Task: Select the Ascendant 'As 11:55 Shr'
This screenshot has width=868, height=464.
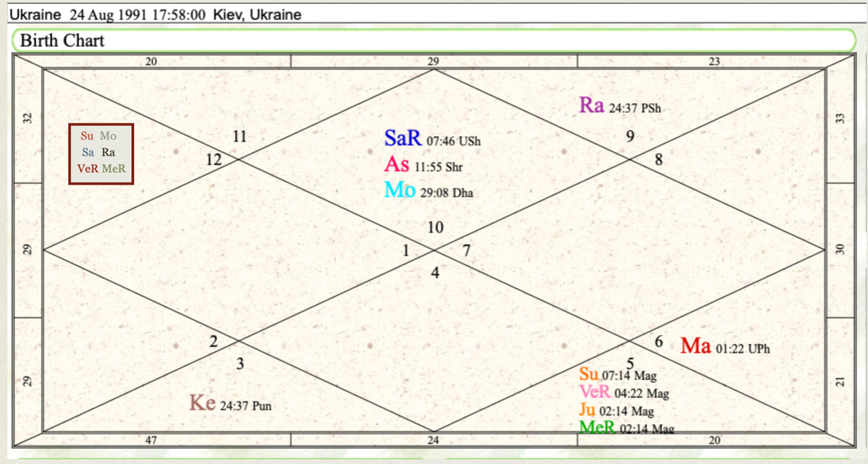Action: click(423, 165)
